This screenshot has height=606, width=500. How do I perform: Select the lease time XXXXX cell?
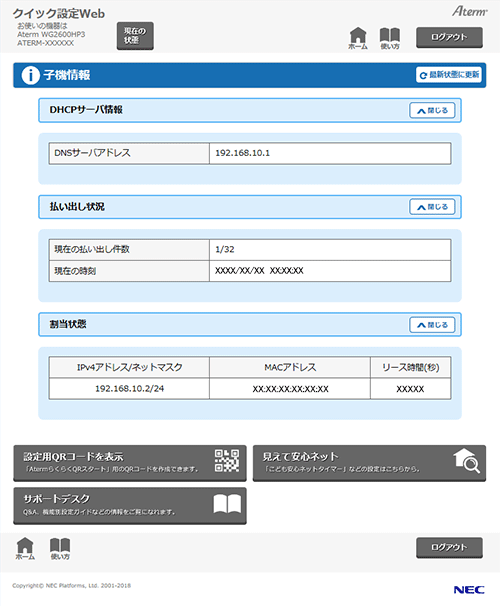(x=410, y=389)
